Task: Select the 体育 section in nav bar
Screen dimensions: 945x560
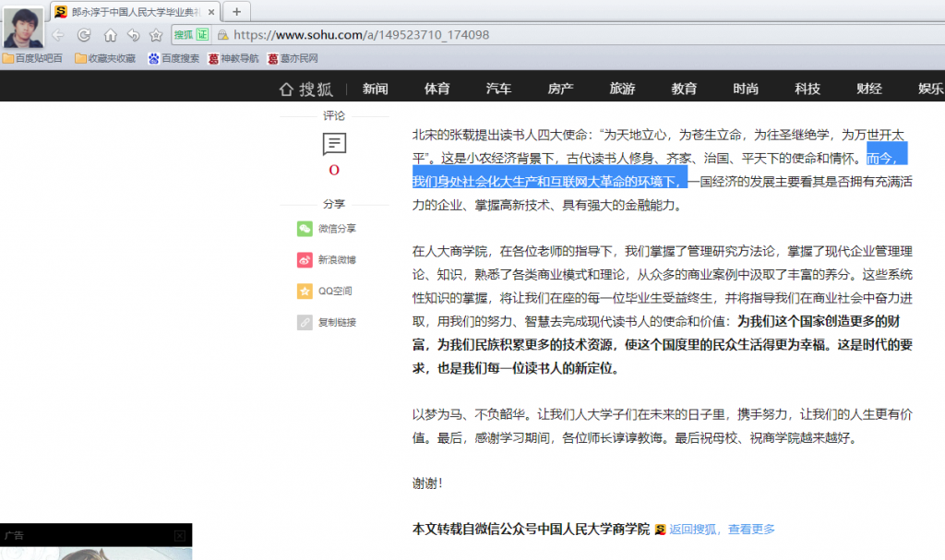Action: point(437,89)
